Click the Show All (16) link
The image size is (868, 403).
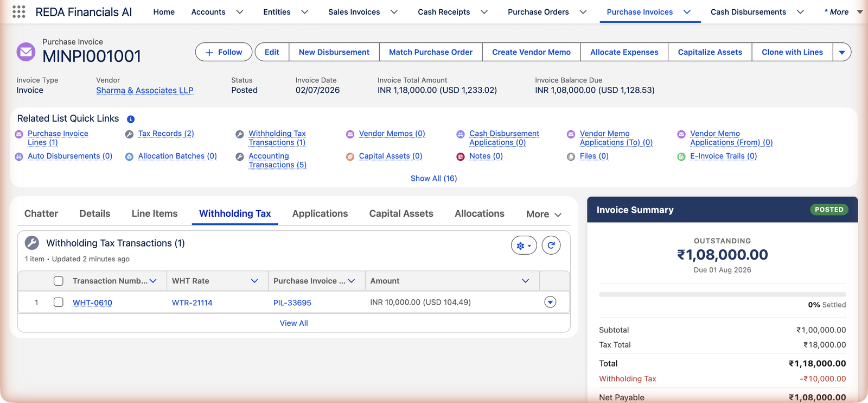pyautogui.click(x=433, y=178)
